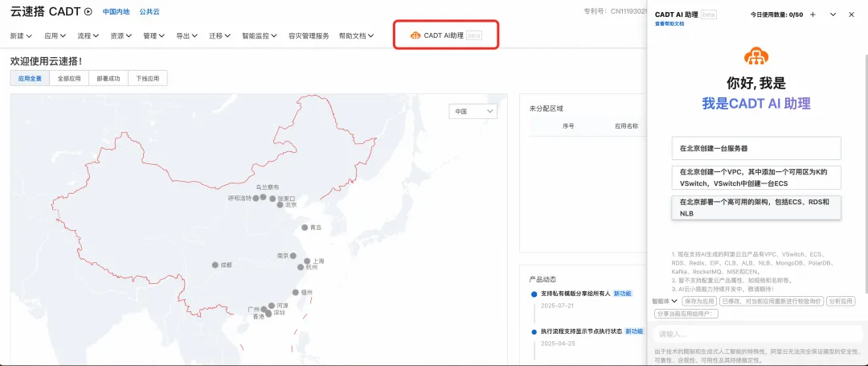Click the blue dot beside 支持私有模版分享给所有人
868x366 pixels.
coord(534,294)
